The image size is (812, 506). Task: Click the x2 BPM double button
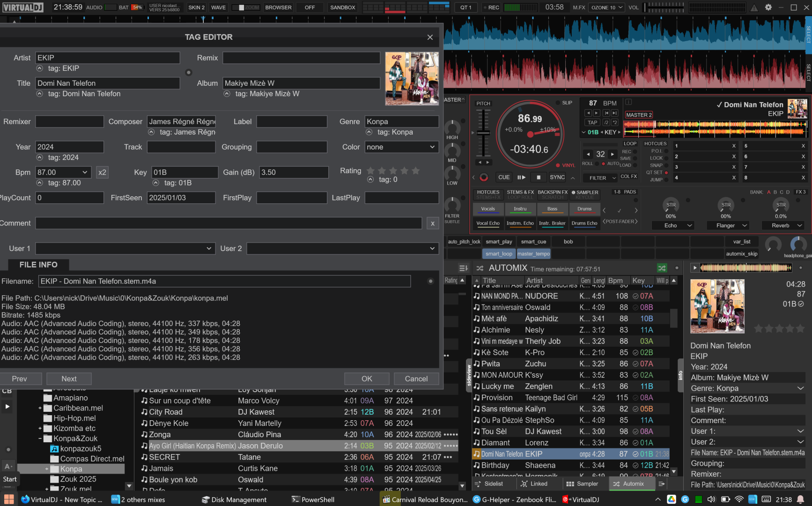click(x=102, y=172)
